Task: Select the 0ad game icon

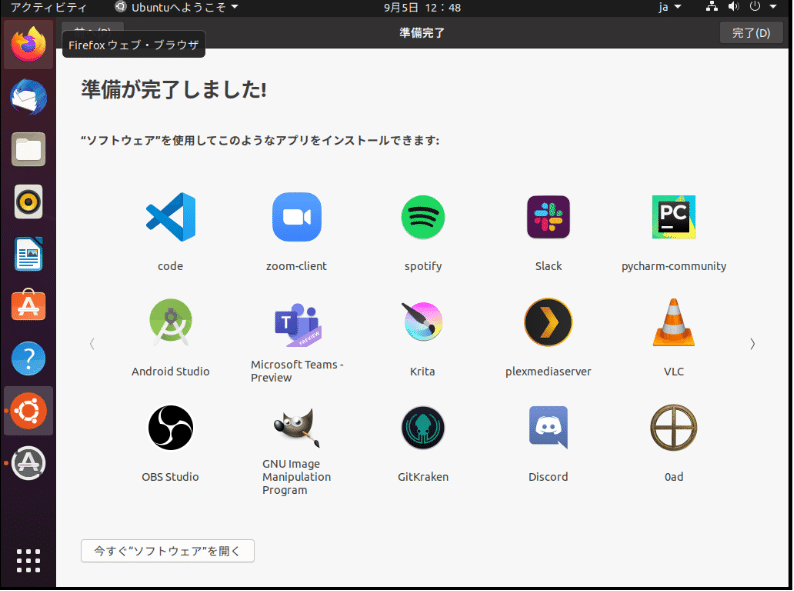Action: 673,427
